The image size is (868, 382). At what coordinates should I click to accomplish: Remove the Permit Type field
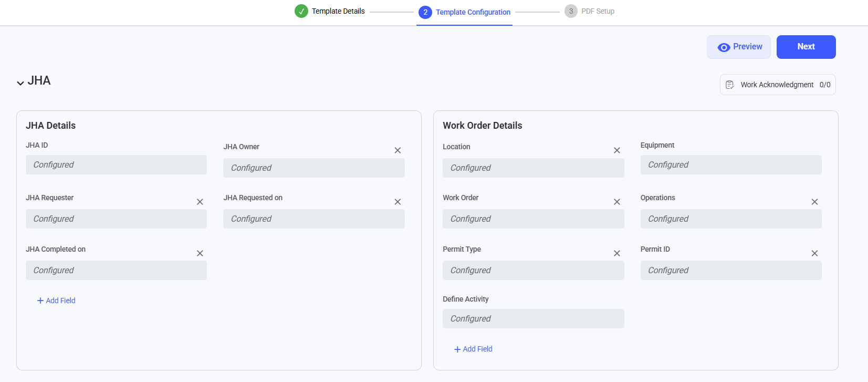click(617, 253)
